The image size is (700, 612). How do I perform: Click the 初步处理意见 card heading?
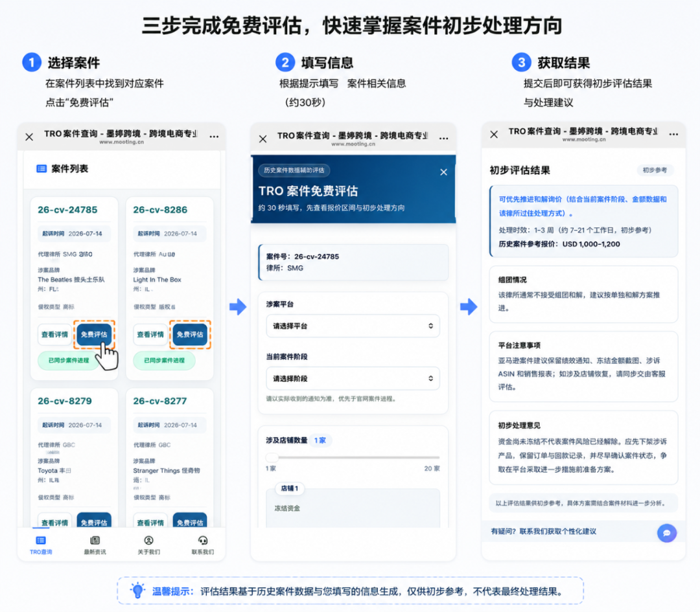tap(519, 425)
